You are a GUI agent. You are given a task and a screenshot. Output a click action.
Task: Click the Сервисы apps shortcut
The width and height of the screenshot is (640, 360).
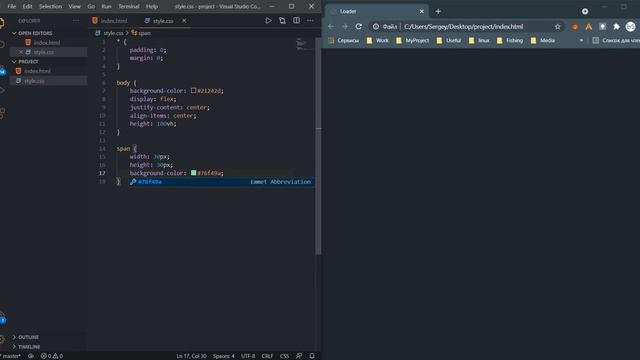(x=344, y=40)
